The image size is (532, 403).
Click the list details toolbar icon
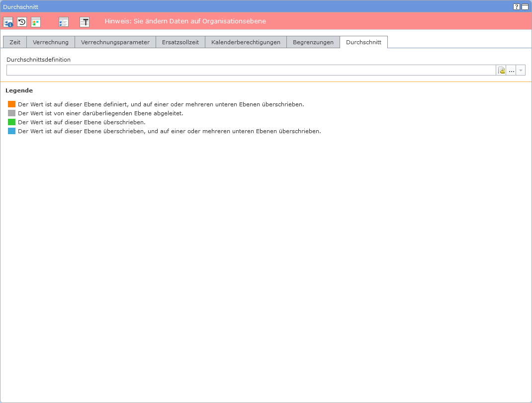click(64, 22)
